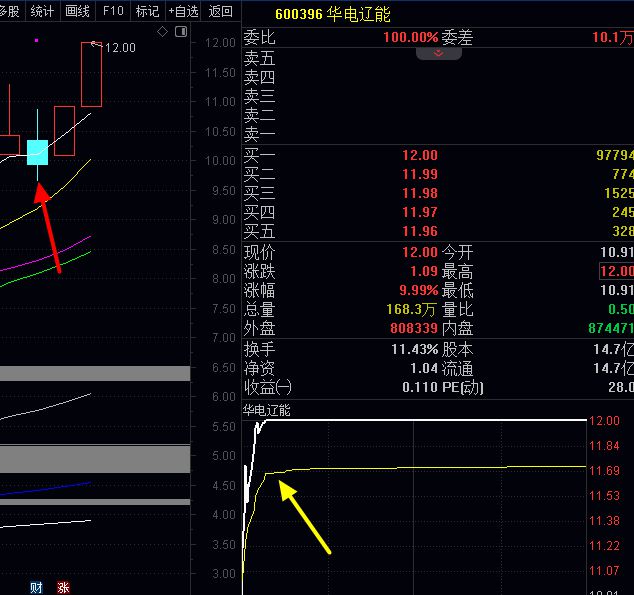Viewport: 634px width, 595px height.
Task: Expand the sell orders chevron handle
Action: click(439, 53)
